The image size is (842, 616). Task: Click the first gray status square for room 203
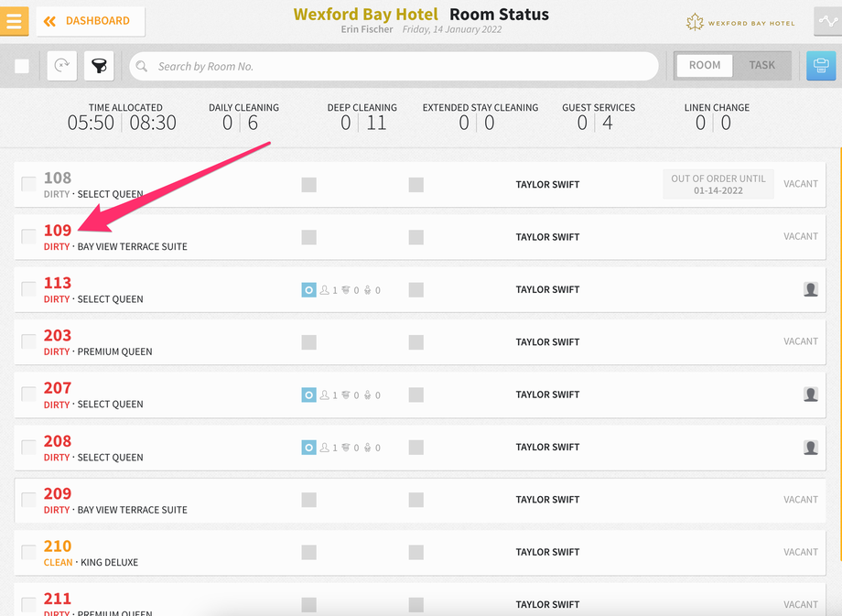pyautogui.click(x=308, y=342)
